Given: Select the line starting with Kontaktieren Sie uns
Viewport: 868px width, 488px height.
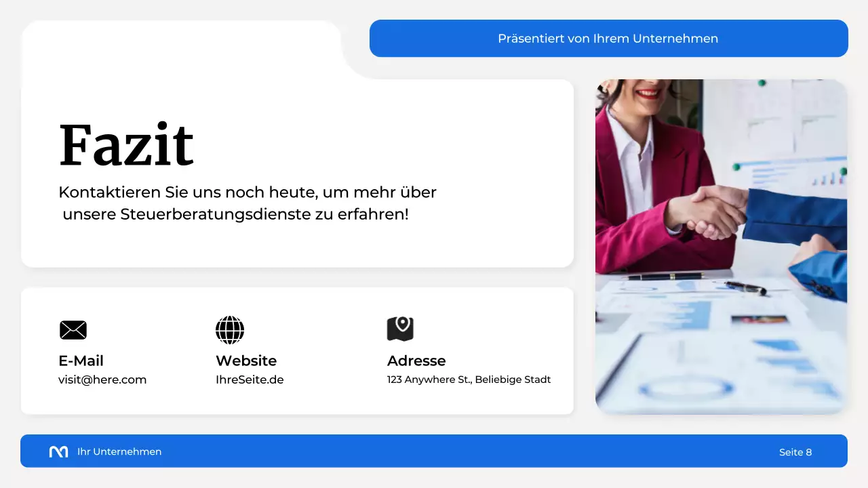Looking at the screenshot, I should 248,192.
